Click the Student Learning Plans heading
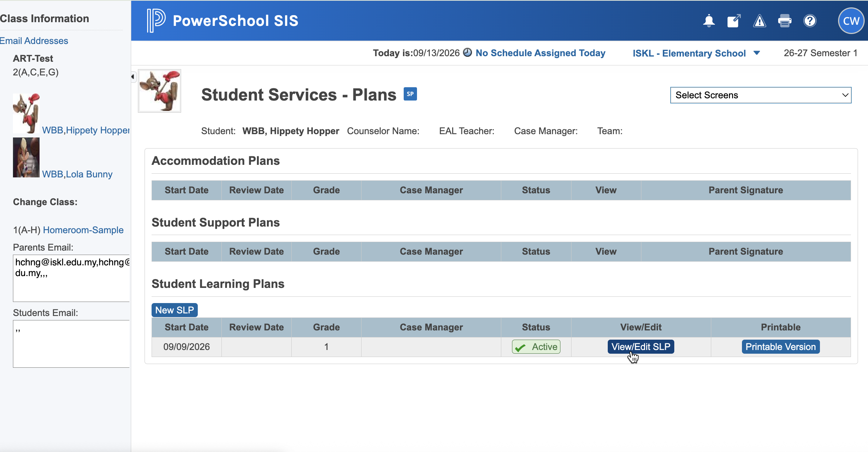This screenshot has height=452, width=868. [x=218, y=283]
